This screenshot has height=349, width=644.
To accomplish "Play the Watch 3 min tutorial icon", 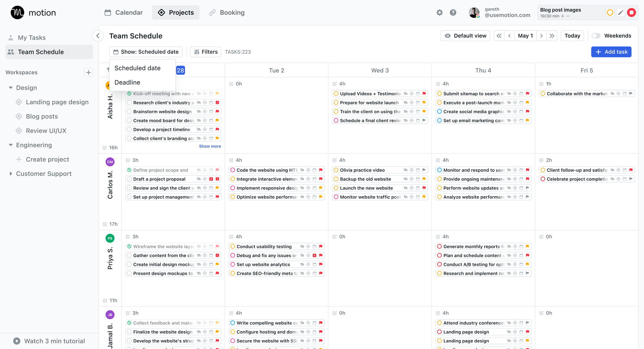I will pyautogui.click(x=17, y=341).
